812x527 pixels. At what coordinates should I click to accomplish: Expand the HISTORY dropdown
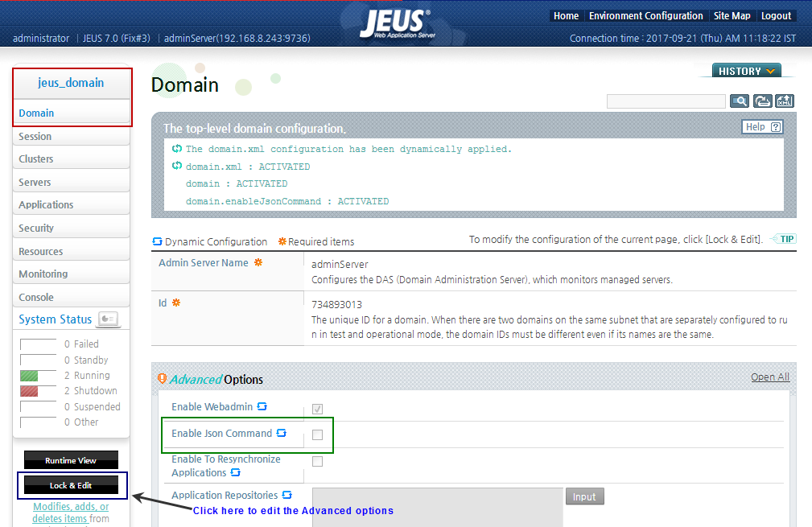click(x=746, y=71)
